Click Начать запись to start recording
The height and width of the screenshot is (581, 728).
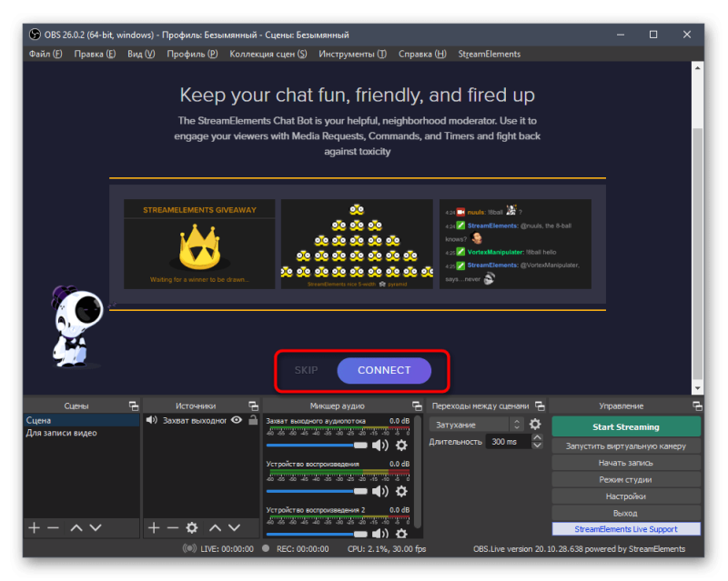[626, 463]
